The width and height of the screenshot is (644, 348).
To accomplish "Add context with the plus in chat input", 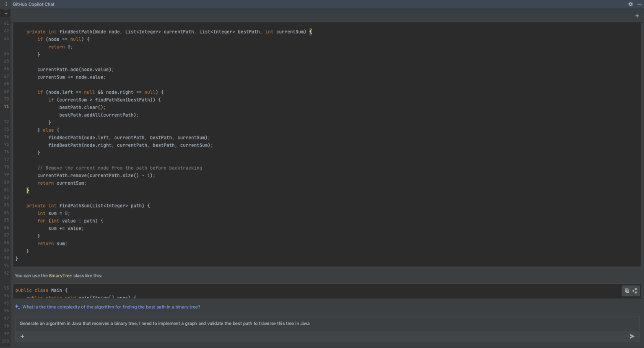I will tap(22, 336).
